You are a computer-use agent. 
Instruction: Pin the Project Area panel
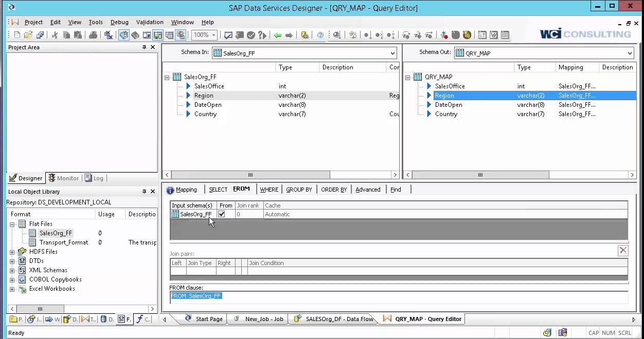pyautogui.click(x=144, y=47)
